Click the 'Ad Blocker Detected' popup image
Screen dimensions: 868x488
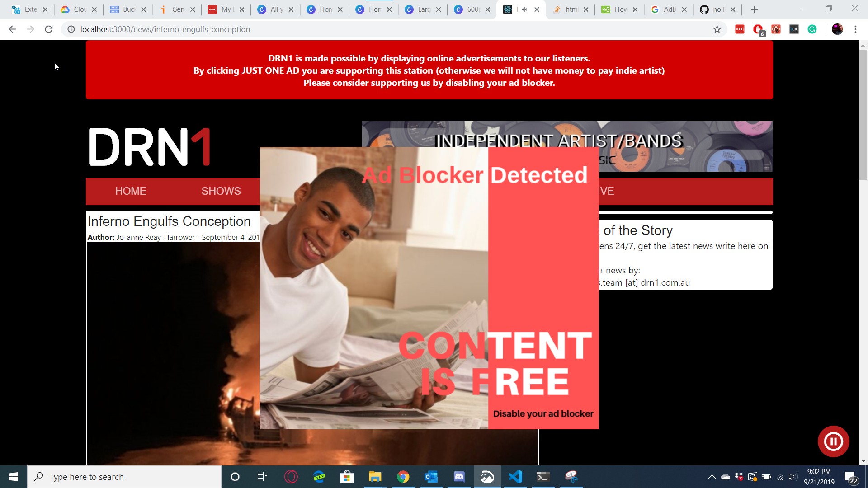(429, 288)
